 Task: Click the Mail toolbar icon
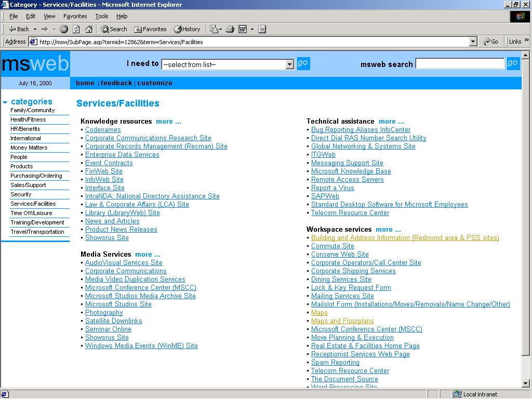(214, 29)
